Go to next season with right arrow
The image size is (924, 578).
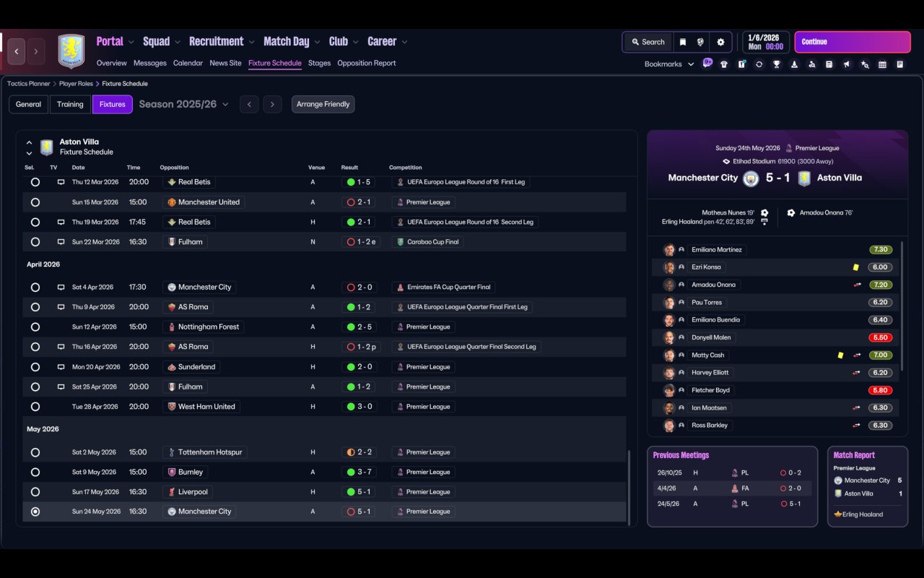(x=272, y=104)
